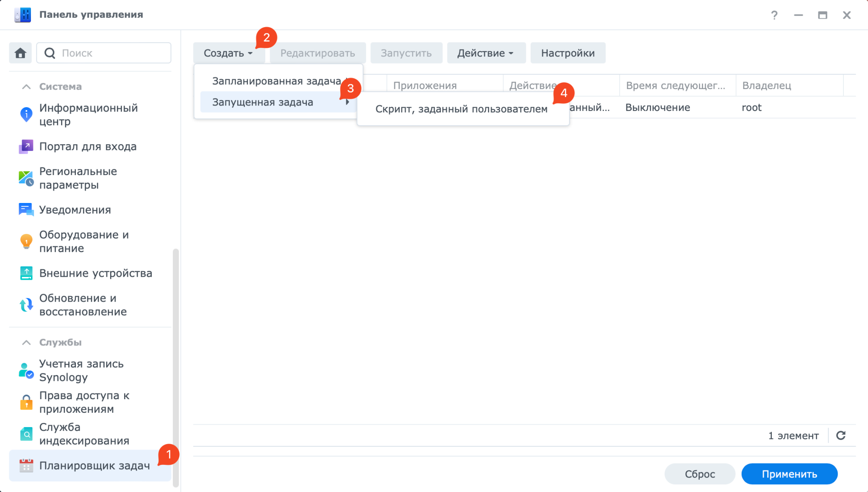Refresh the task list with reload icon

[841, 435]
